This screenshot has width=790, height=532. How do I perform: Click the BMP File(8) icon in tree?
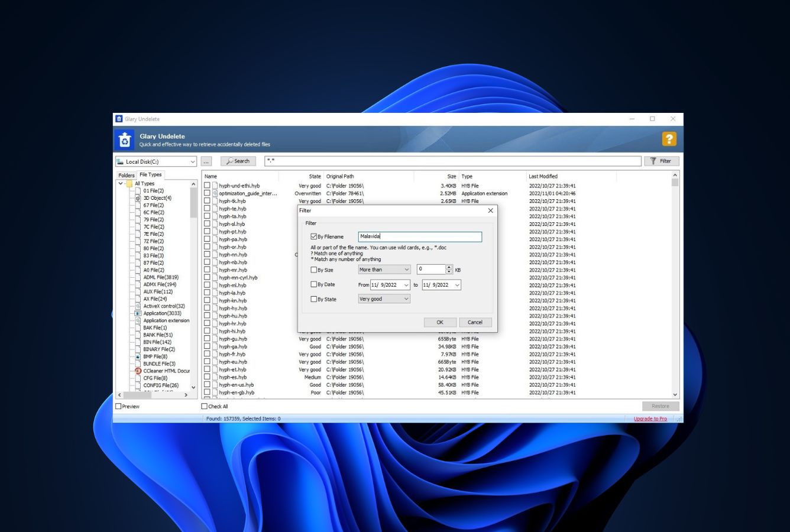(138, 357)
